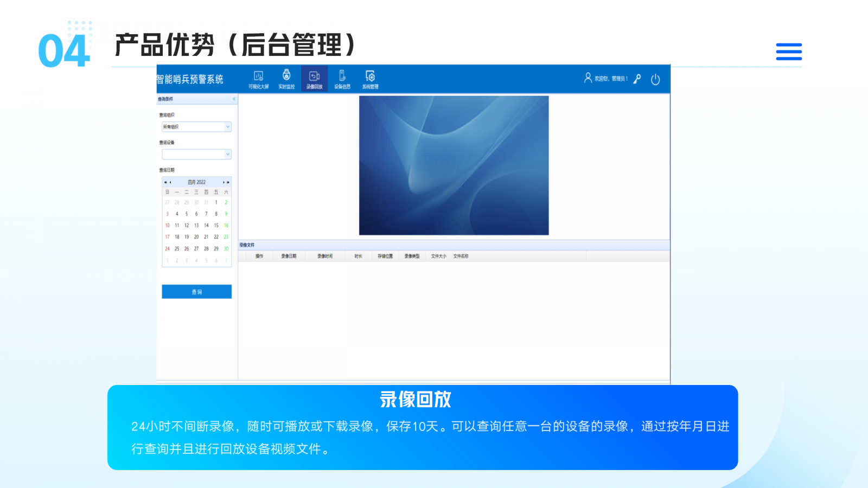Click the admin user profile icon
Image resolution: width=868 pixels, height=488 pixels.
point(588,78)
